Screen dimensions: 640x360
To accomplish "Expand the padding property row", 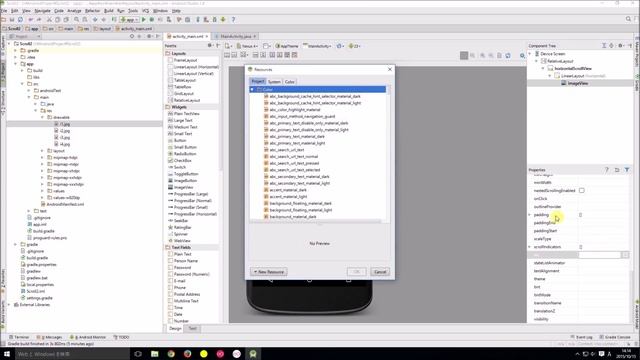I will pos(530,215).
